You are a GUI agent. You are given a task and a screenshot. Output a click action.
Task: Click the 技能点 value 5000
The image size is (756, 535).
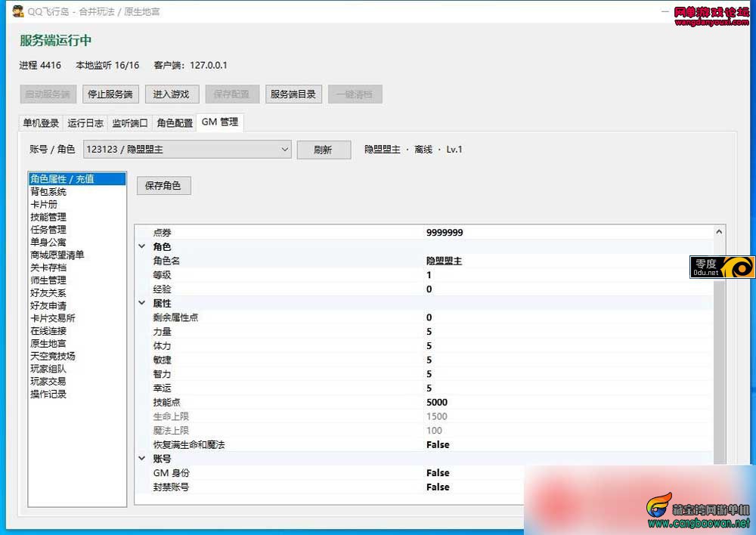(437, 402)
